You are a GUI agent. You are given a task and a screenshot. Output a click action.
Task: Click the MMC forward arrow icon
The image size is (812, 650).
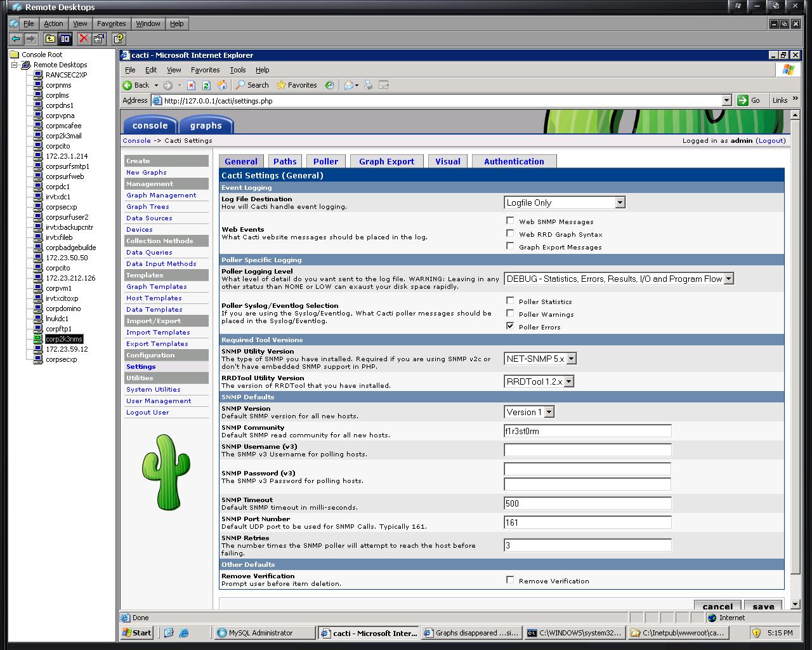click(x=30, y=39)
